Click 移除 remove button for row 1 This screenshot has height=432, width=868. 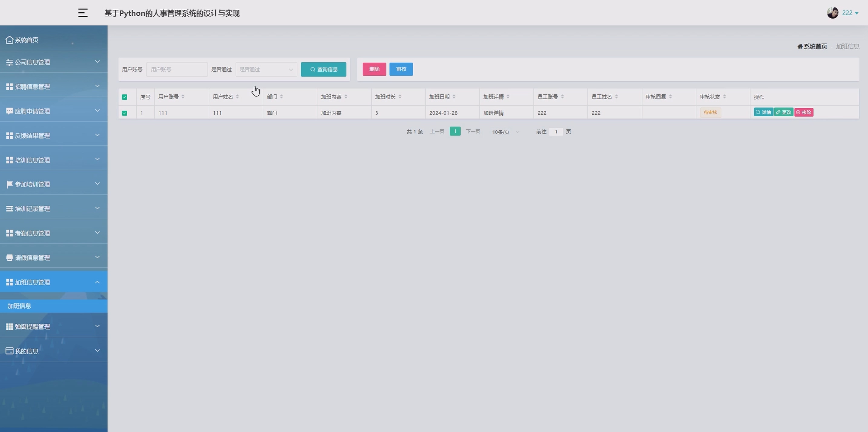(x=804, y=113)
